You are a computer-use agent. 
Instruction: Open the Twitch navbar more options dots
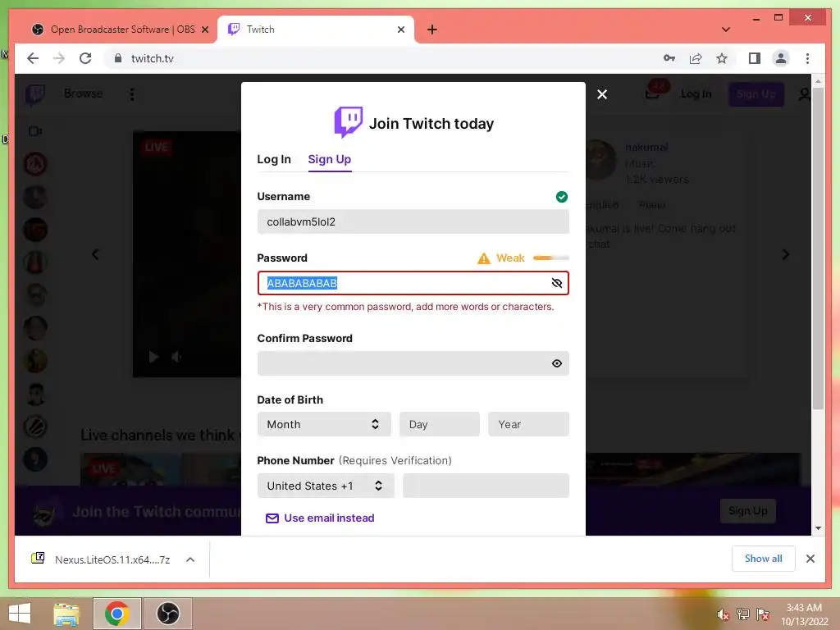click(x=132, y=94)
